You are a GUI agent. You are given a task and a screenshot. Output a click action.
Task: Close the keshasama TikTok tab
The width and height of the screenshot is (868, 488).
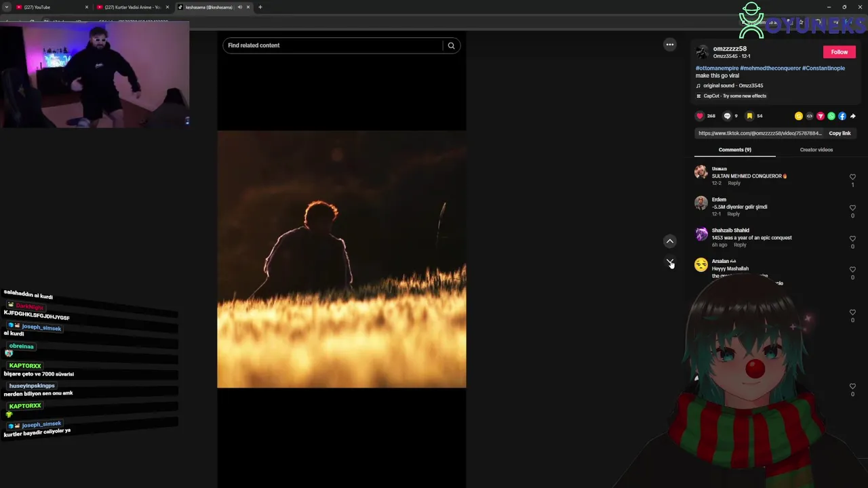tap(248, 7)
